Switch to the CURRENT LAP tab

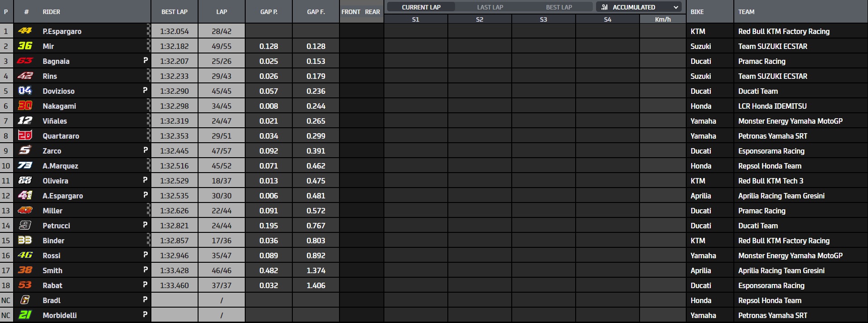pos(421,7)
